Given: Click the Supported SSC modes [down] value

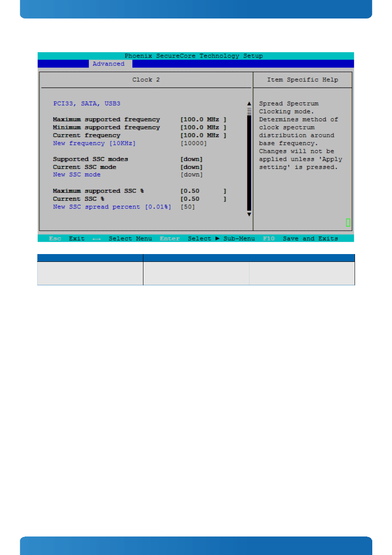Looking at the screenshot, I should [191, 159].
